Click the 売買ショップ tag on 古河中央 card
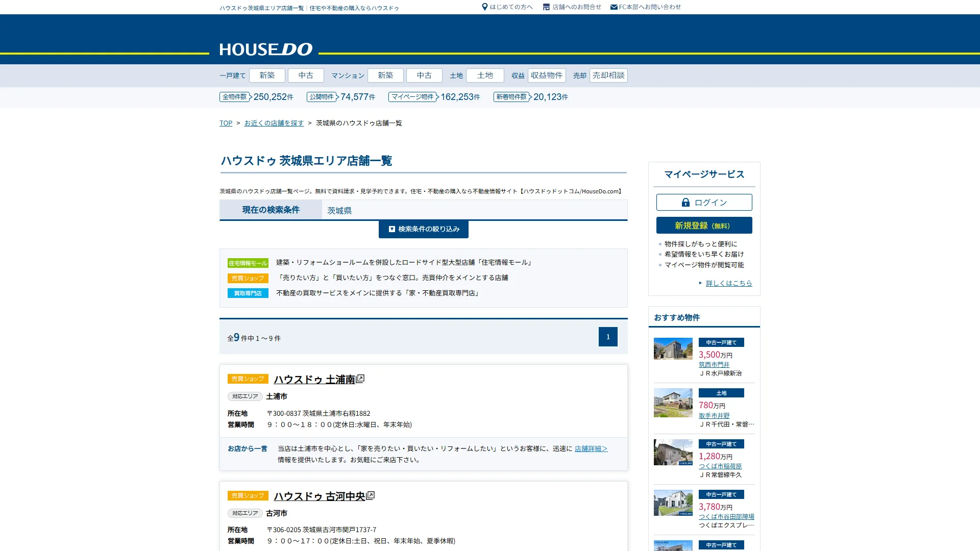980x551 pixels. point(248,496)
